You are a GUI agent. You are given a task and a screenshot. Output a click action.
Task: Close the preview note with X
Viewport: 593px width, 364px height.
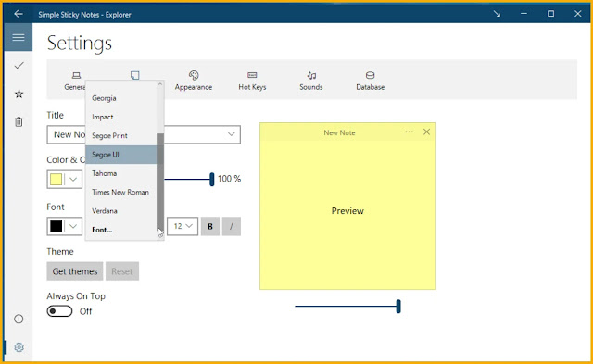[x=426, y=132]
